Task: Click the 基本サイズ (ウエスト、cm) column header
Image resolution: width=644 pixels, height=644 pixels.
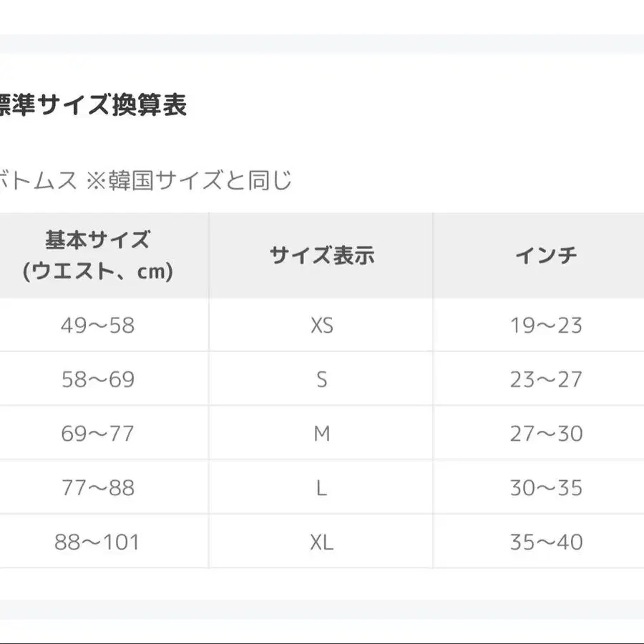Action: coord(98,255)
